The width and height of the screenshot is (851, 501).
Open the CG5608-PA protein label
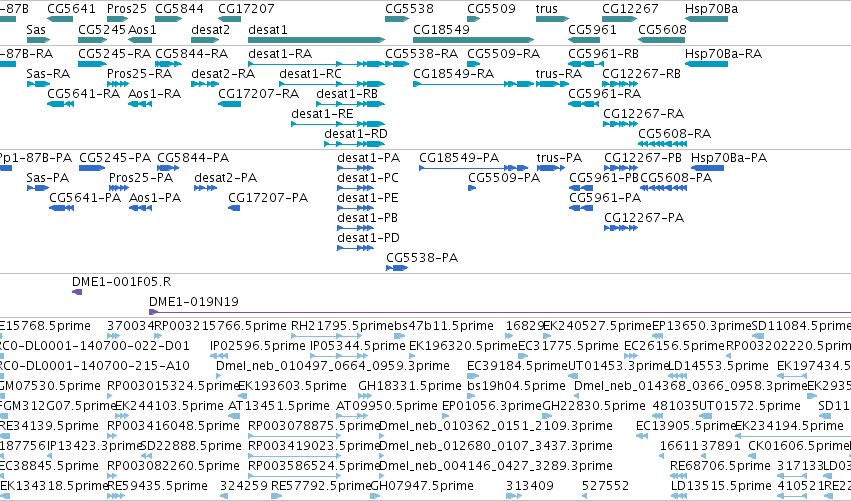(676, 178)
